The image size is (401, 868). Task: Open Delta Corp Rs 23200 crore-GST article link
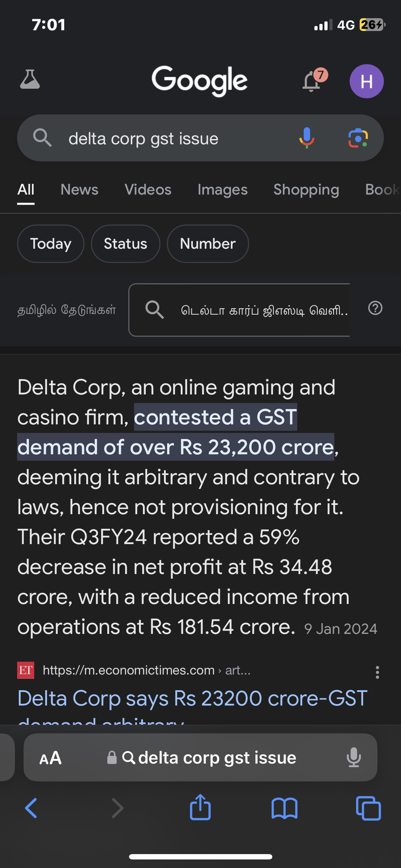192,699
